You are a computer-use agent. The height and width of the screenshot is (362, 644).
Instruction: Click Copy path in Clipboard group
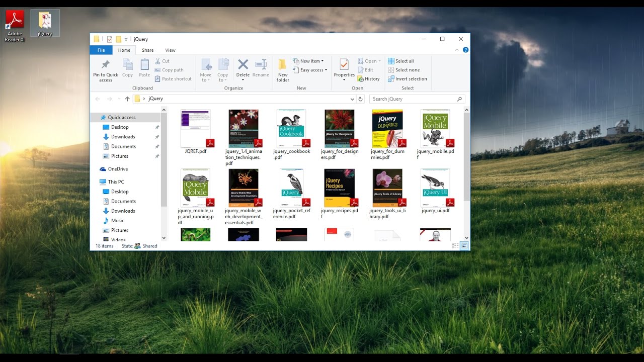coord(169,70)
